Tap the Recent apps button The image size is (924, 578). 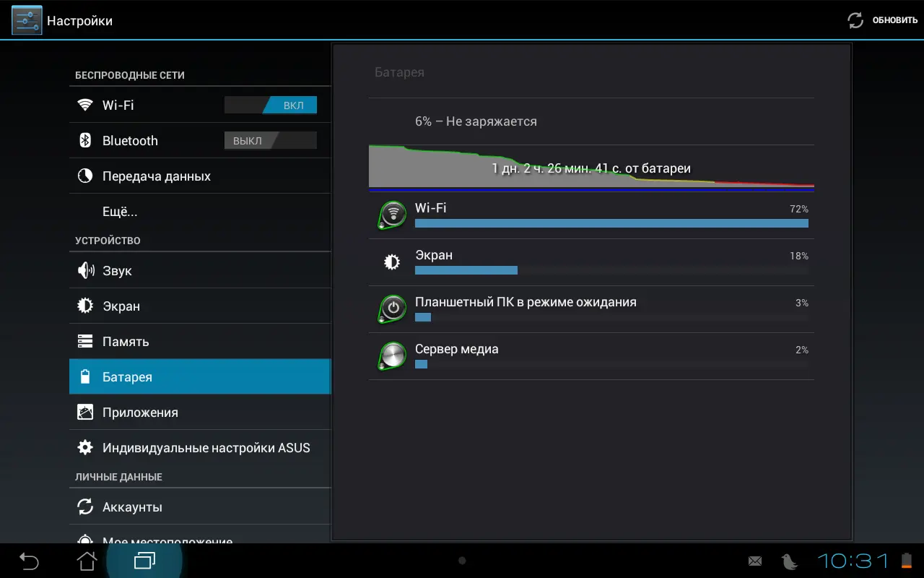click(x=144, y=561)
